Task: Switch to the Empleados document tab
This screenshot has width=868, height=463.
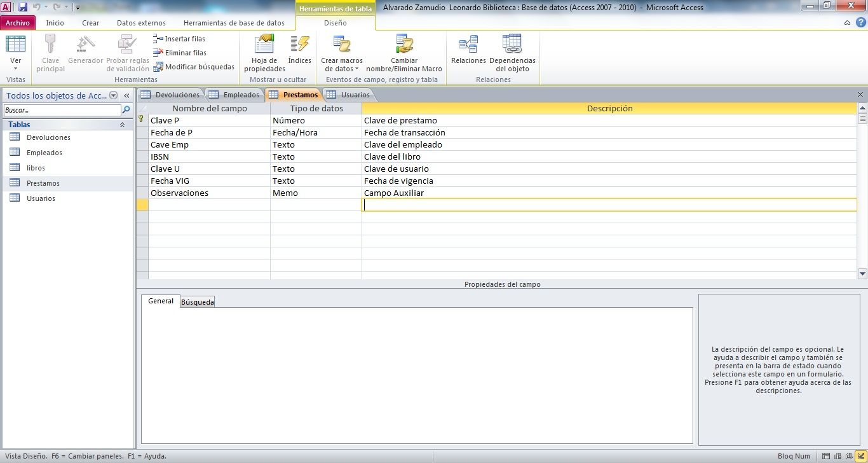Action: click(x=234, y=95)
